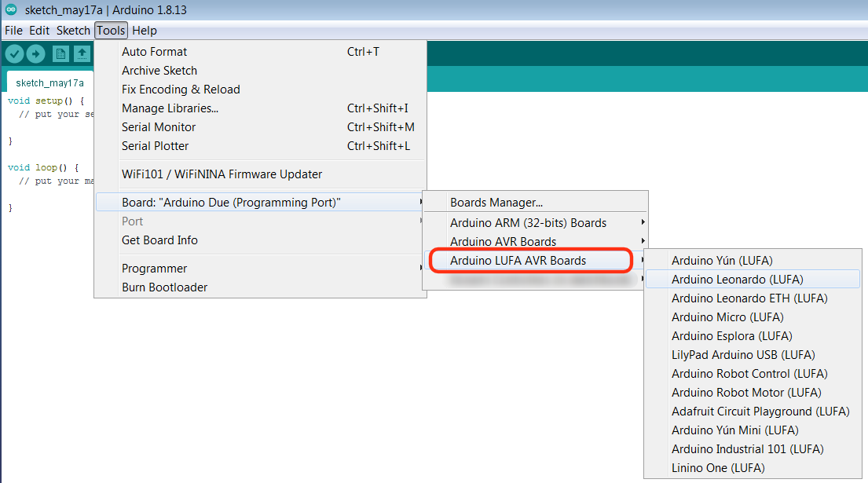
Task: Select Arduino Leonardo (LUFA) board
Action: [753, 279]
